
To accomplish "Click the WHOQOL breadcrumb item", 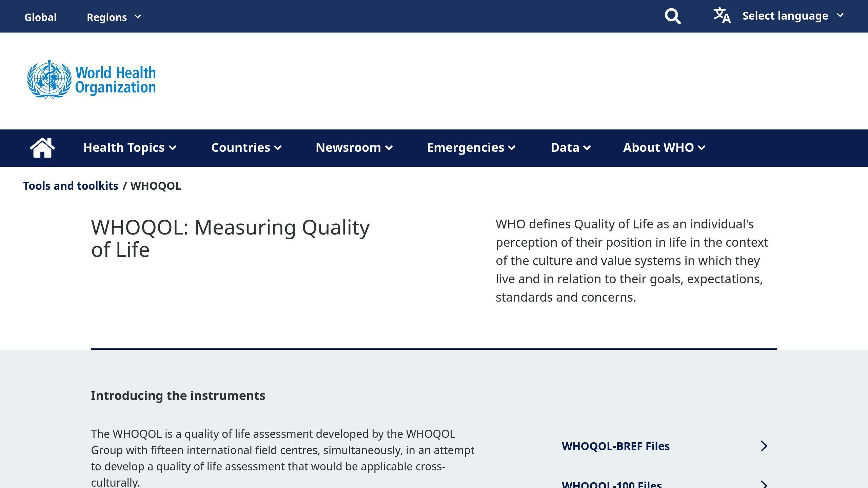I will pyautogui.click(x=156, y=186).
